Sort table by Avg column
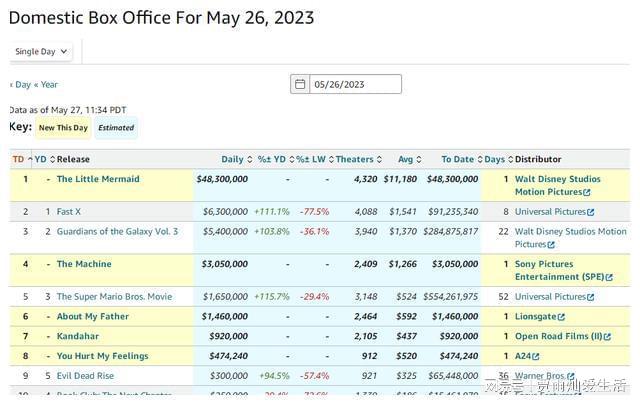Screen dimensions: 640x405 tap(409, 159)
